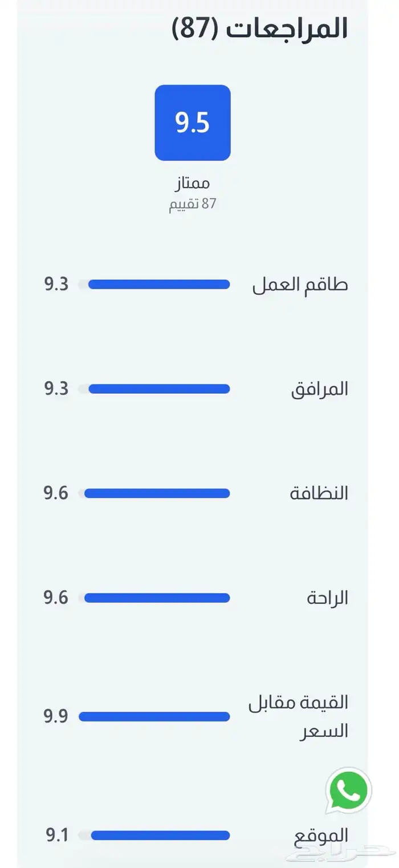399x868 pixels.
Task: Select the الموقع category label
Action: [x=321, y=836]
